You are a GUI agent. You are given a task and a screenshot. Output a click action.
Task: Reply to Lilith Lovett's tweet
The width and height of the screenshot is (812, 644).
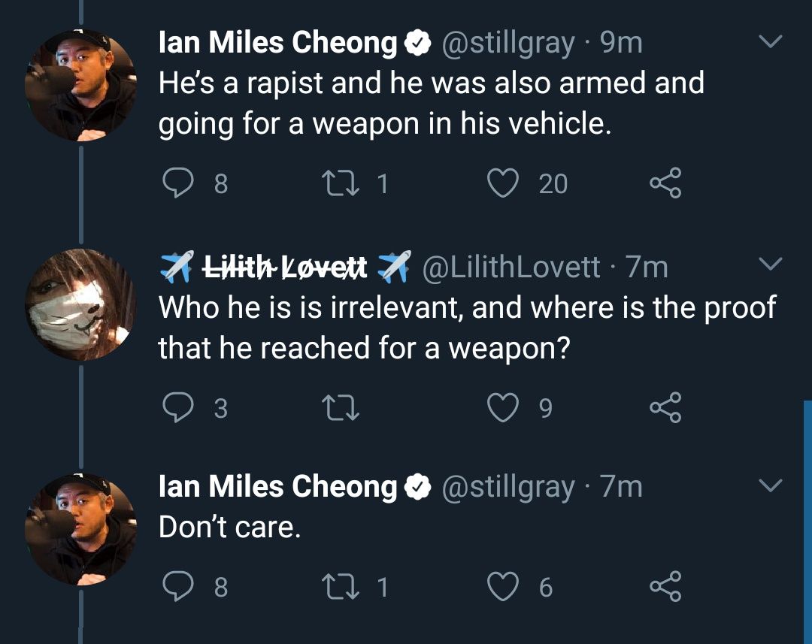click(x=177, y=407)
